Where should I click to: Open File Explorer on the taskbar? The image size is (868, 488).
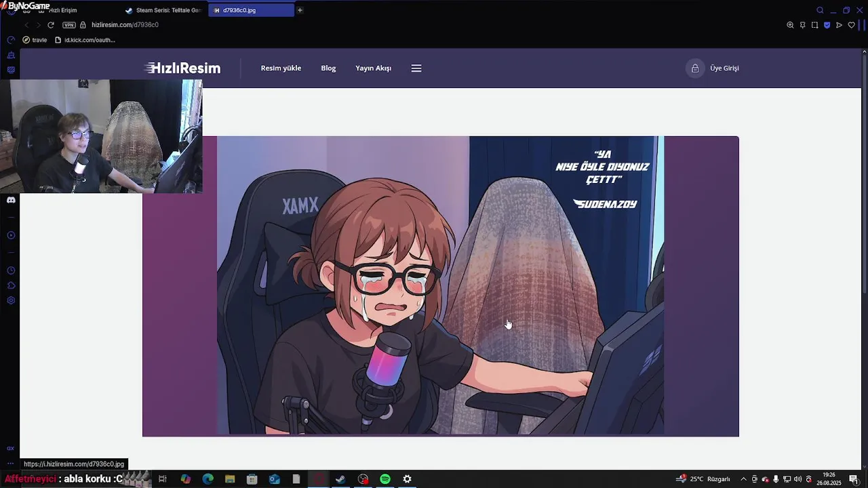tap(230, 479)
